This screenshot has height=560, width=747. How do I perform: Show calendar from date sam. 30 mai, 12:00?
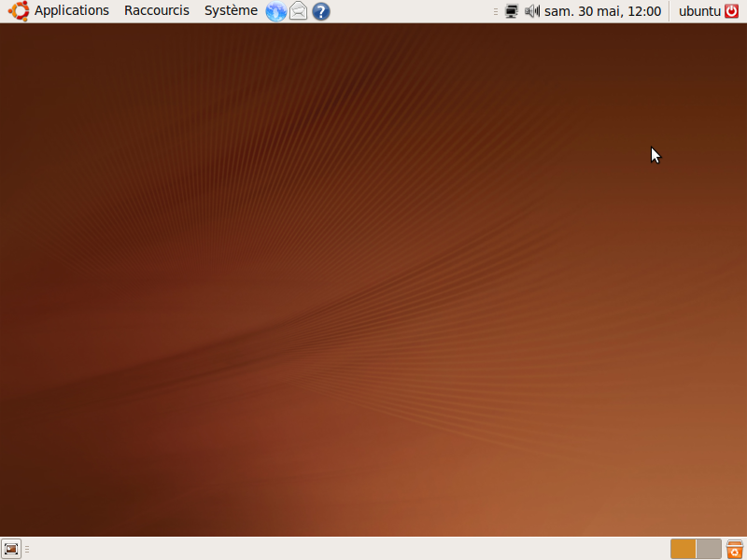pos(602,11)
